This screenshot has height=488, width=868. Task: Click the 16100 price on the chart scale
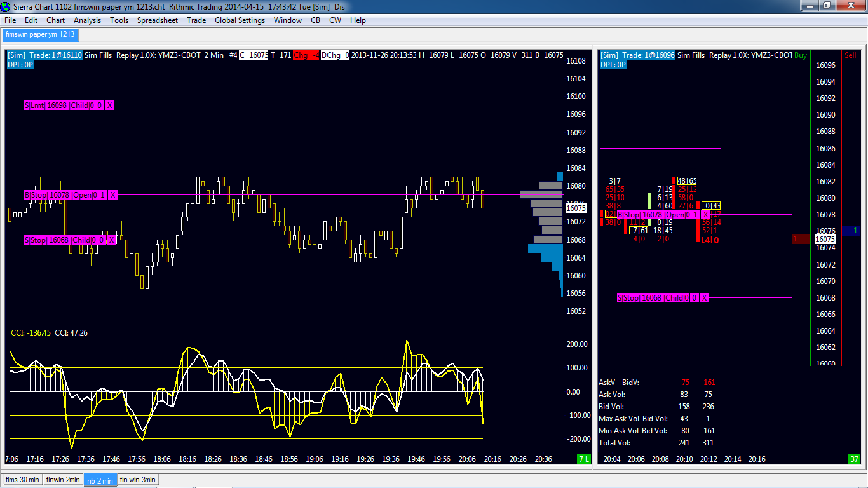[x=576, y=97]
